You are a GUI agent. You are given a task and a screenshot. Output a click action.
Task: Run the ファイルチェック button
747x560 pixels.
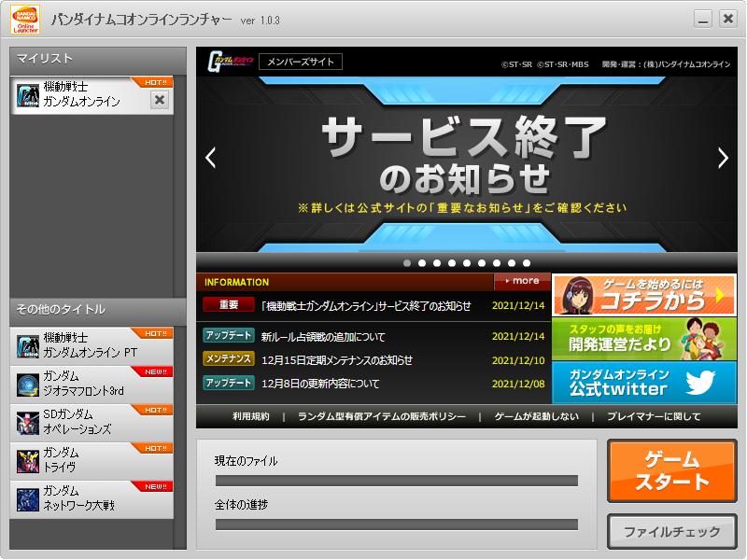coord(671,532)
